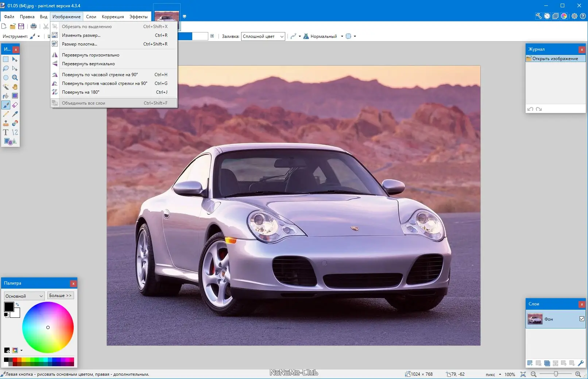Open the zoom units dropdown in status bar
Image resolution: width=588 pixels, height=379 pixels.
click(x=500, y=374)
